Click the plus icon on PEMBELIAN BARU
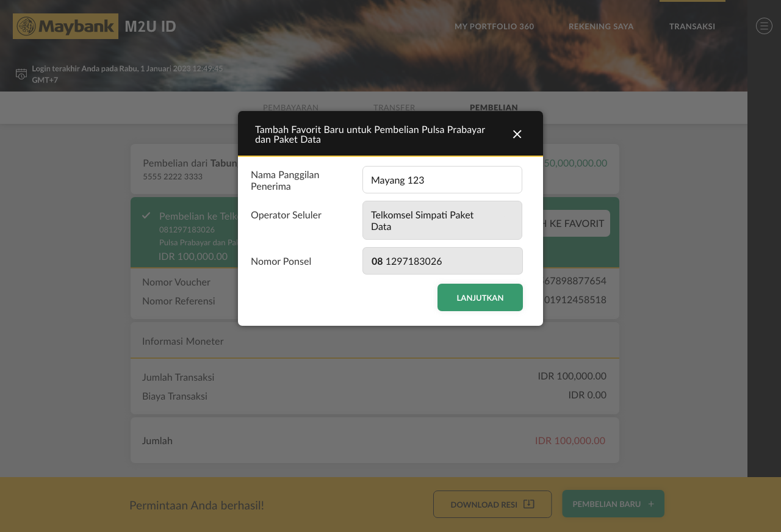This screenshot has width=781, height=532. [651, 503]
